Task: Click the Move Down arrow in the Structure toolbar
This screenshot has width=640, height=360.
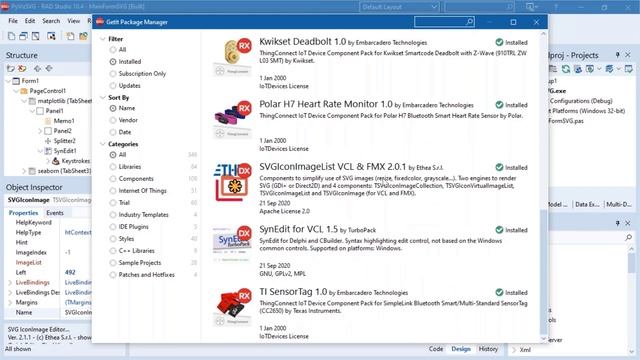Action: (x=49, y=69)
